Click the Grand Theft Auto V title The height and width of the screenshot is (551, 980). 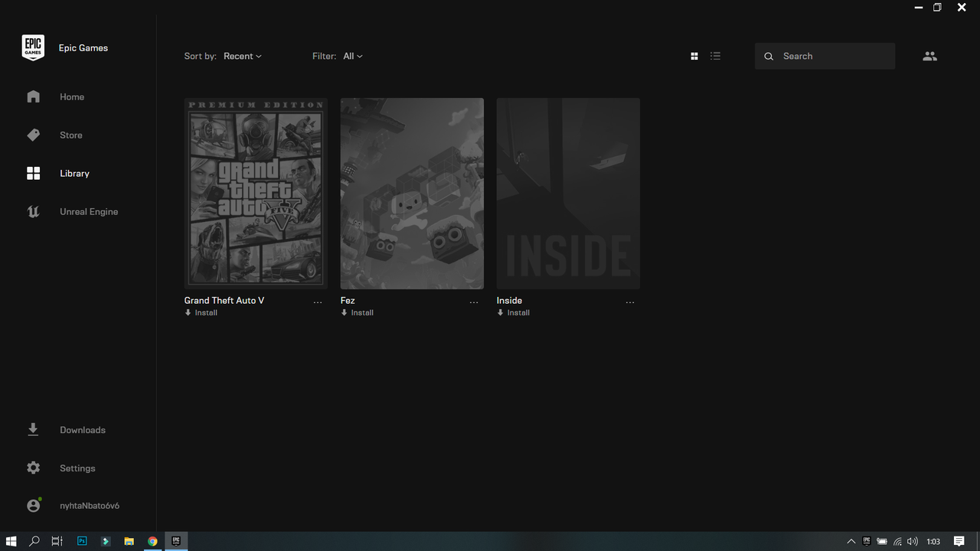click(224, 300)
